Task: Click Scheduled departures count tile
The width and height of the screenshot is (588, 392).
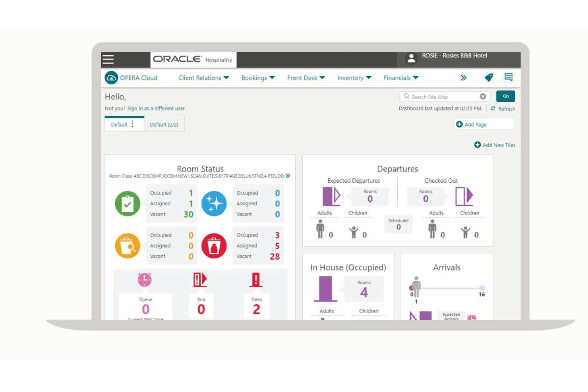Action: 398,224
